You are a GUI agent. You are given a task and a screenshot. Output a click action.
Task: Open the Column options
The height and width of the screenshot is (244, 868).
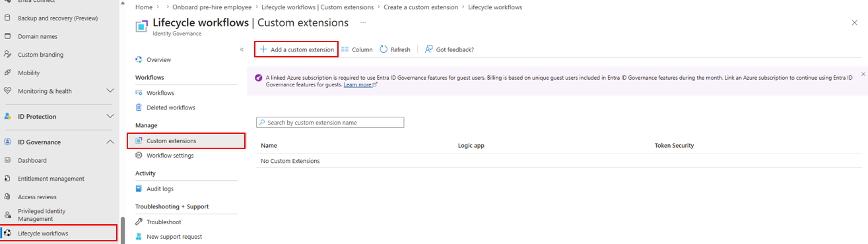357,49
